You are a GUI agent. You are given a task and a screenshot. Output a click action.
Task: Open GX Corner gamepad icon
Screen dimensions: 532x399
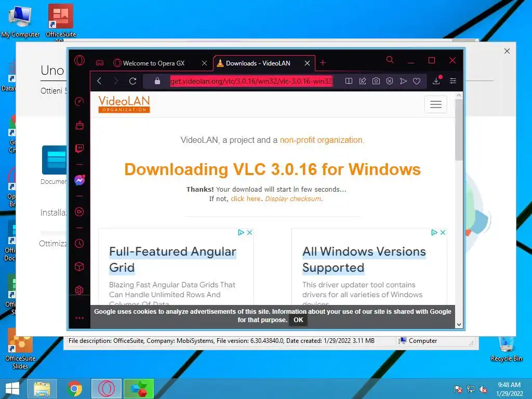(x=99, y=63)
